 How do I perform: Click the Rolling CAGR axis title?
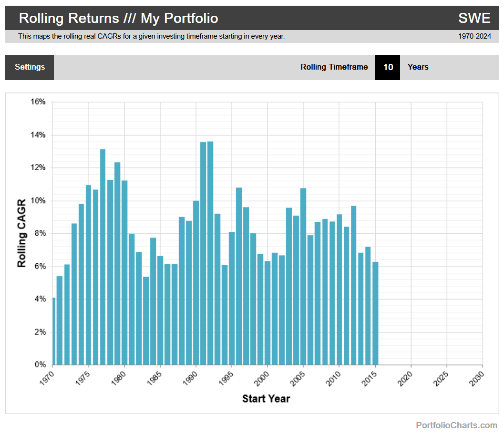22,234
